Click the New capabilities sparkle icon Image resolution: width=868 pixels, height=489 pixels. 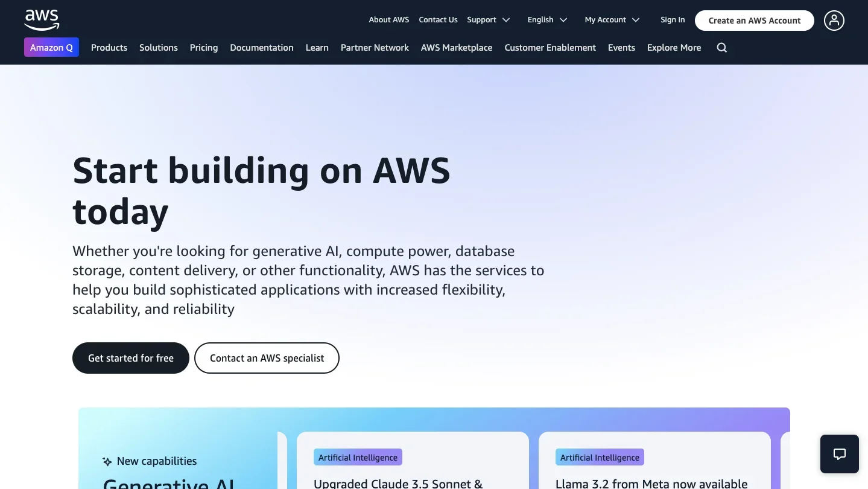coord(107,462)
